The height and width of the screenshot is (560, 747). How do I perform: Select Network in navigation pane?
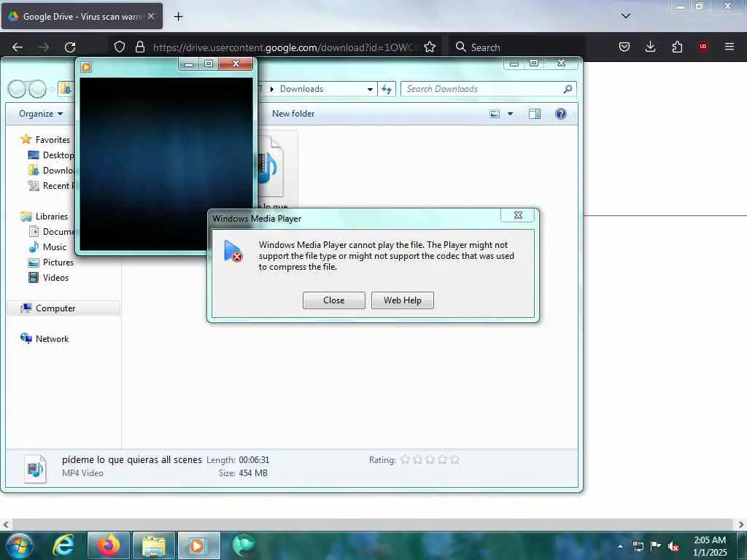point(44,338)
